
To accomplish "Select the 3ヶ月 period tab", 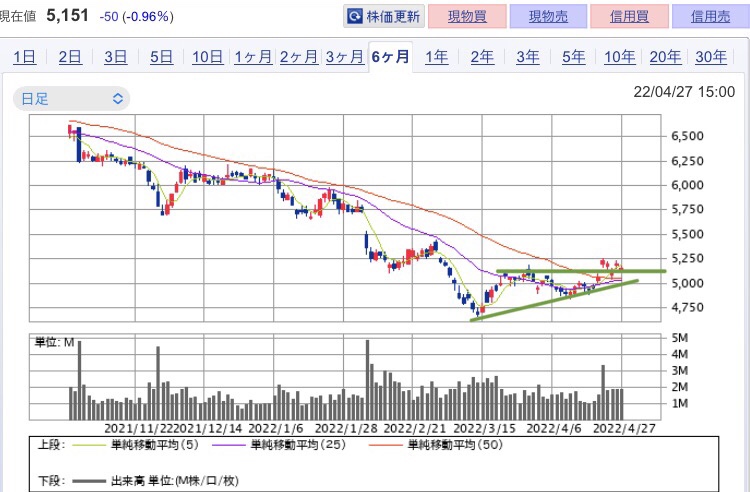I will (344, 57).
